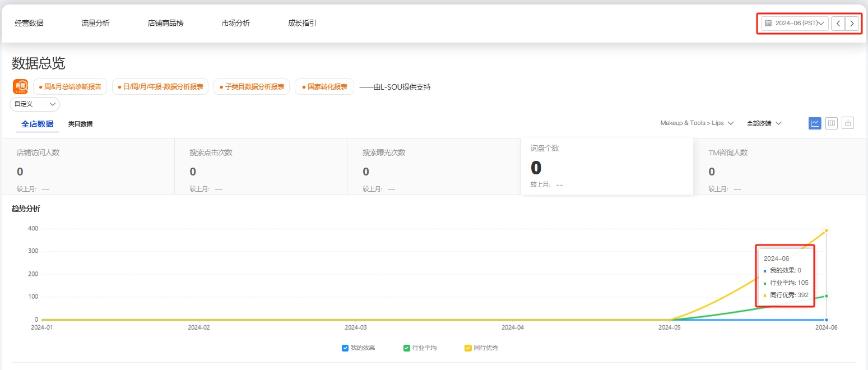Select the 店铺访问人数 metric card
Screen dimensions: 868x370
click(x=87, y=166)
